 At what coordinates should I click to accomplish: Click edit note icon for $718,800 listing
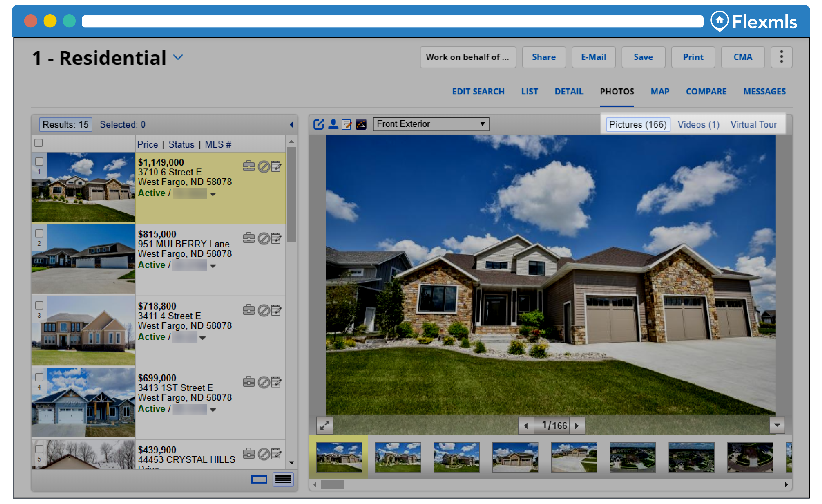pos(276,310)
